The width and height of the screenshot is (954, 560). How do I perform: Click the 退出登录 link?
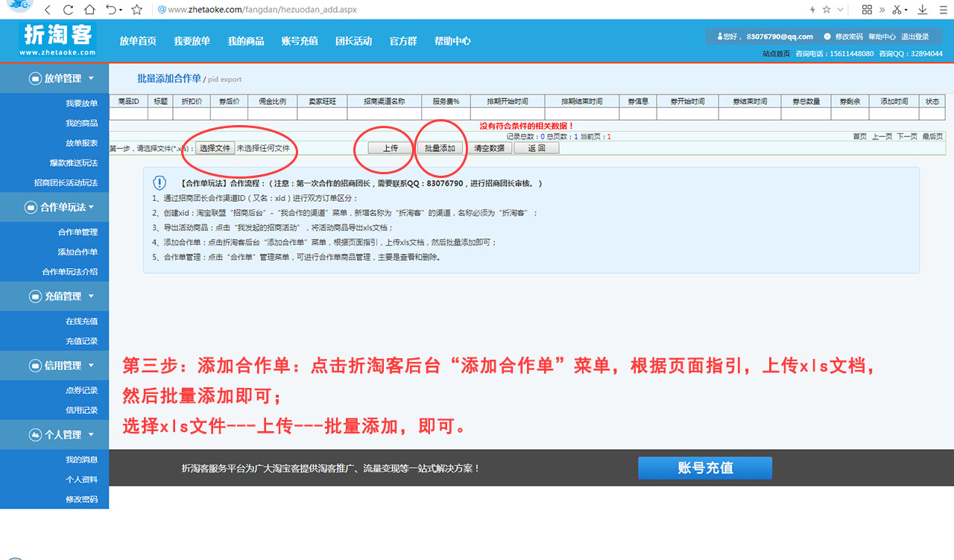click(x=914, y=36)
